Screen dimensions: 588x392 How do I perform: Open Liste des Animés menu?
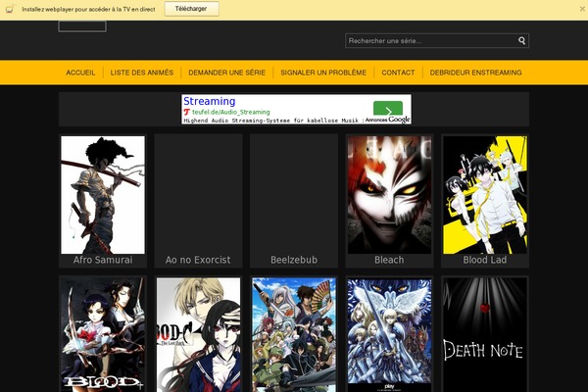coord(142,73)
